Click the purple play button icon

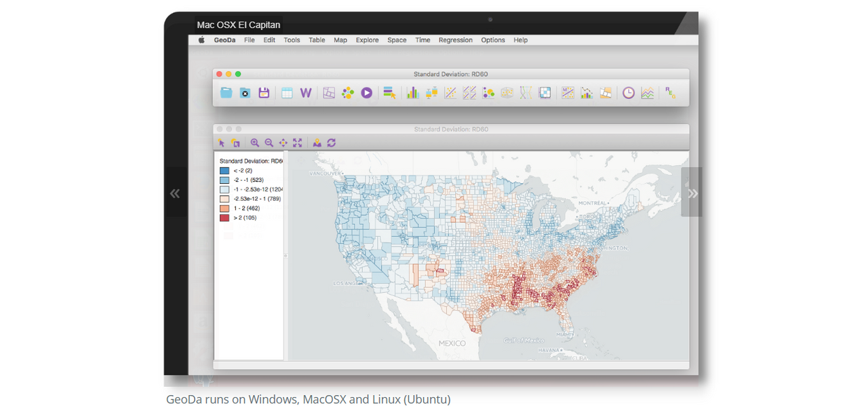pos(367,93)
